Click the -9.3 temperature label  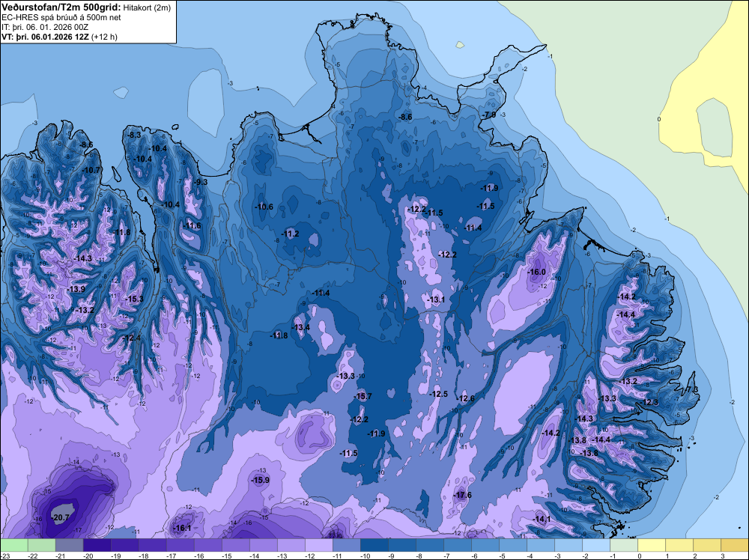201,182
